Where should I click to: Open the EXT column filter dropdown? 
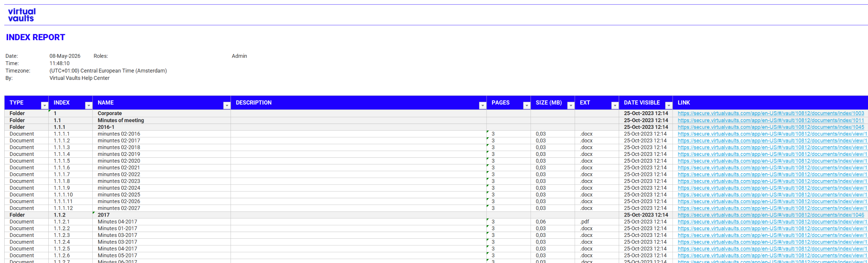pyautogui.click(x=615, y=105)
